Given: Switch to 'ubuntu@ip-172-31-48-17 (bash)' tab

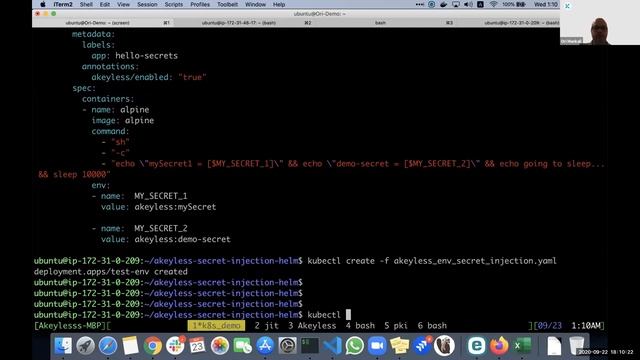Looking at the screenshot, I should [244, 23].
